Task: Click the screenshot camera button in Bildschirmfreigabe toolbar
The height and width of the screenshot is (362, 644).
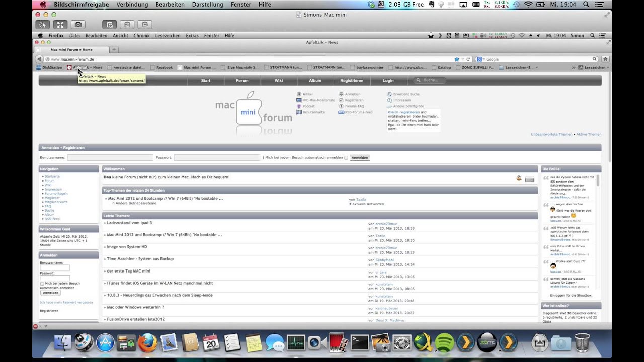Action: [77, 24]
